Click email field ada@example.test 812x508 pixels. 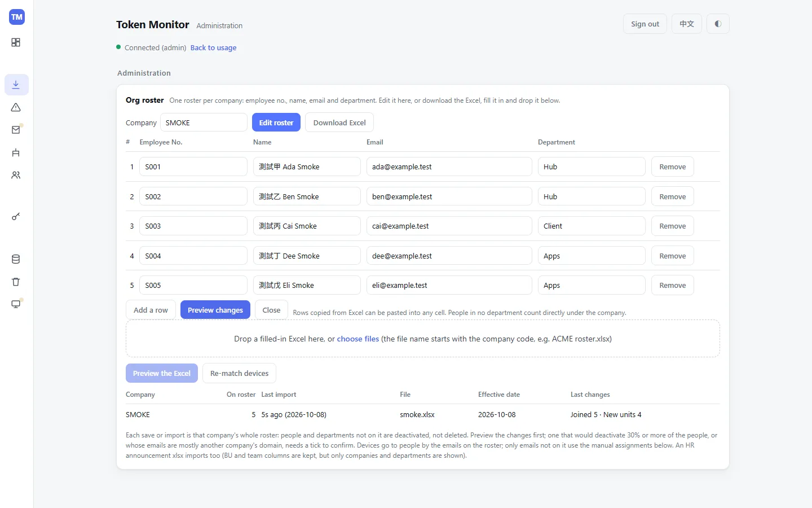pyautogui.click(x=449, y=167)
